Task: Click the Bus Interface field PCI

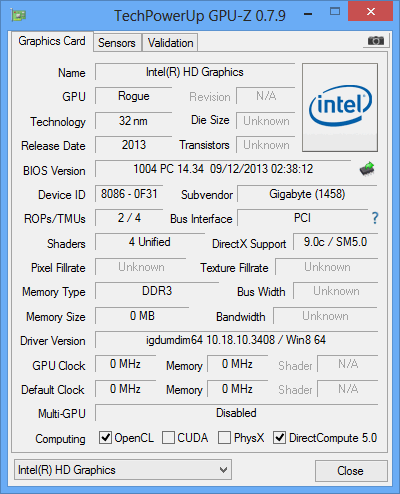Action: [302, 218]
